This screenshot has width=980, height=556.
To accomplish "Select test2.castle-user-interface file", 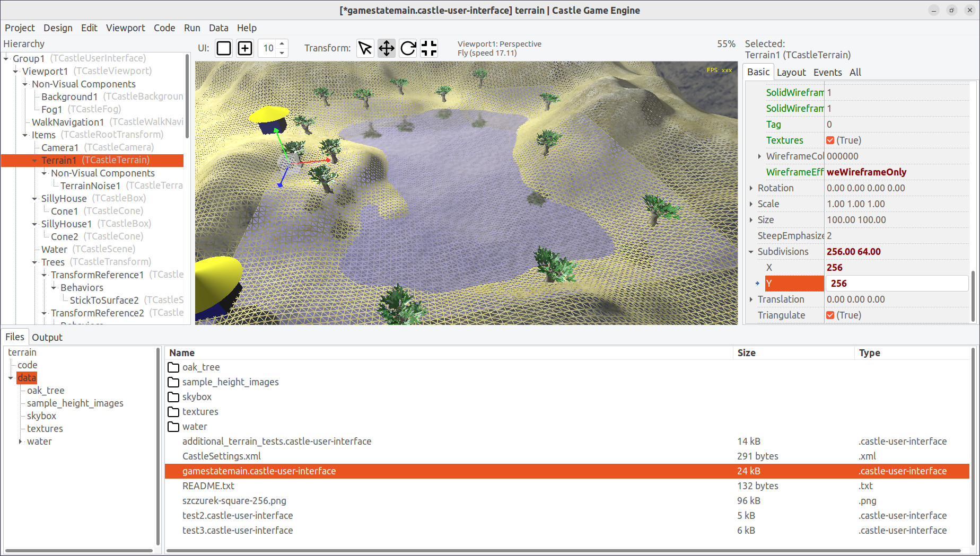I will click(237, 515).
